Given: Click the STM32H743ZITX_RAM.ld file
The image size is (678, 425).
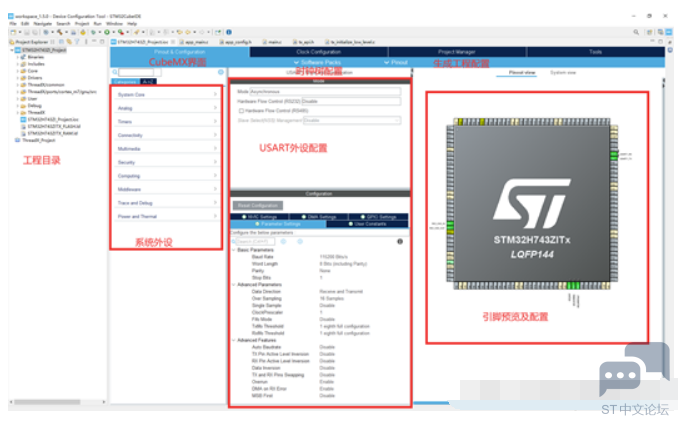Looking at the screenshot, I should (x=49, y=133).
